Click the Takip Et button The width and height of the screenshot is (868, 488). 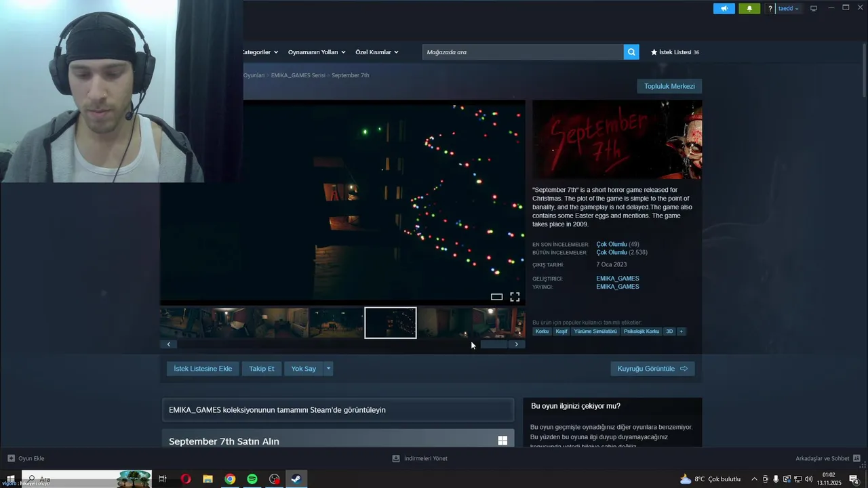[x=262, y=369]
